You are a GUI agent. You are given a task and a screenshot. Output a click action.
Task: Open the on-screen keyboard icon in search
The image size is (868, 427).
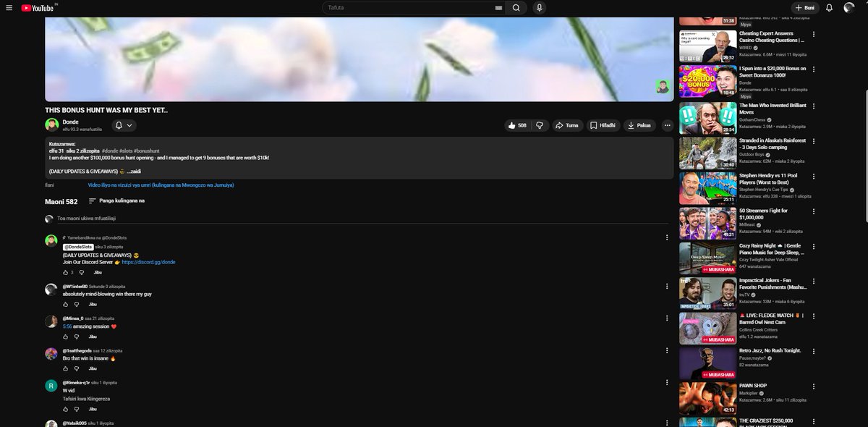[x=498, y=7]
